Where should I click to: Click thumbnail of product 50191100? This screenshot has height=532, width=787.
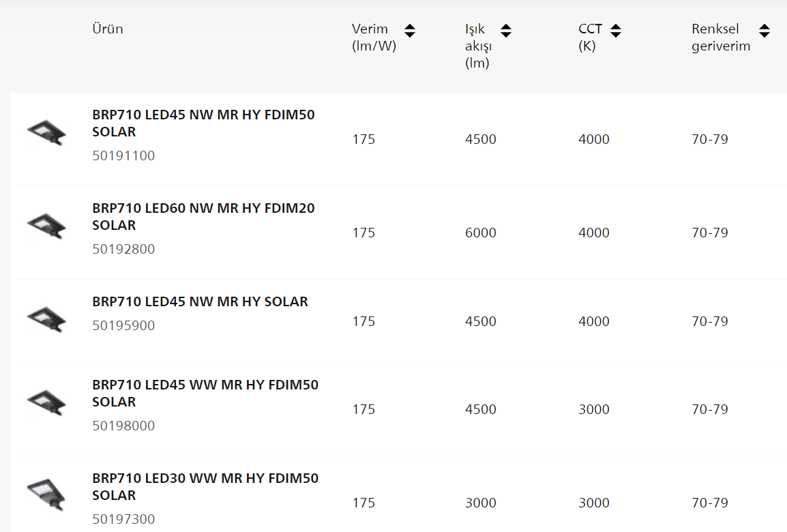pos(46,132)
